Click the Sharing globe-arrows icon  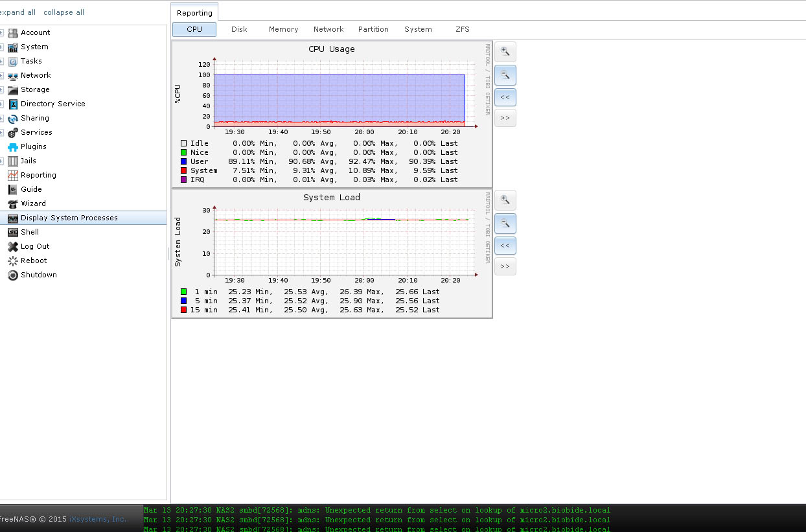point(13,118)
